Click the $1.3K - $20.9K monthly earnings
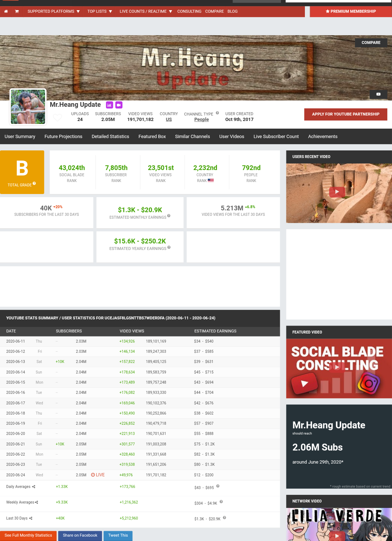The width and height of the screenshot is (392, 541). (x=140, y=210)
